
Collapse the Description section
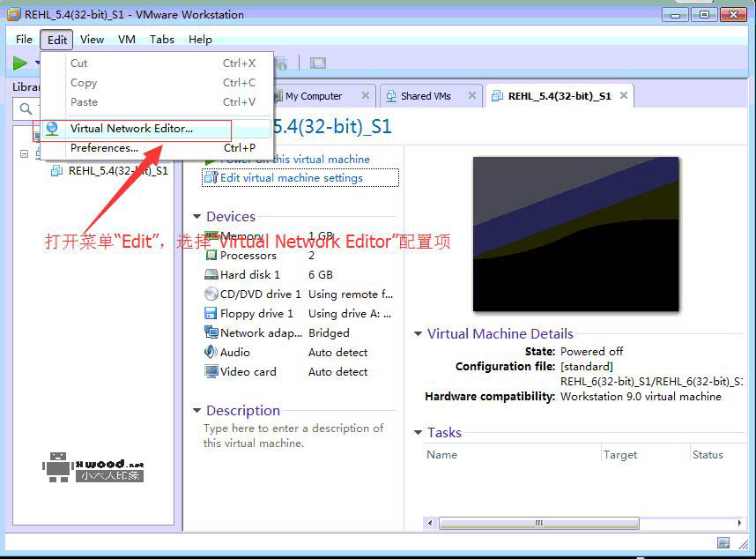[x=196, y=411]
